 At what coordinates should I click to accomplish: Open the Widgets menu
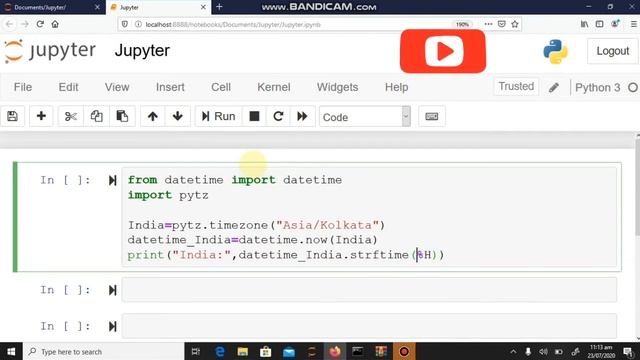click(337, 87)
